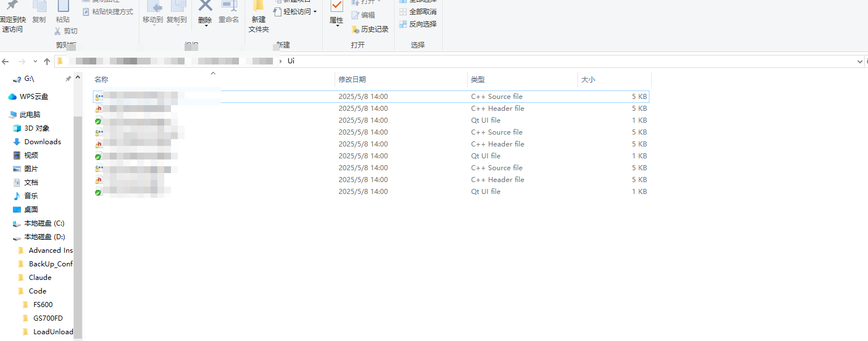Open the 视频 videos folder
The height and width of the screenshot is (341, 868).
tap(26, 156)
